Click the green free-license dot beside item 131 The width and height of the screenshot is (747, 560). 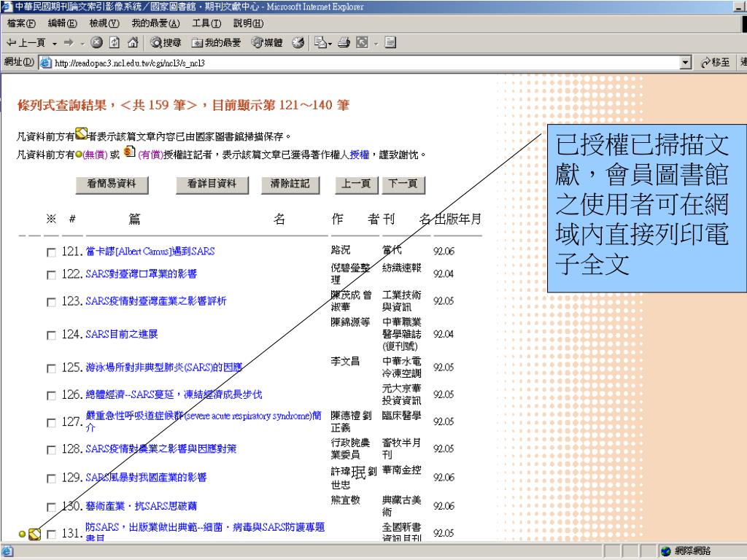(x=22, y=534)
